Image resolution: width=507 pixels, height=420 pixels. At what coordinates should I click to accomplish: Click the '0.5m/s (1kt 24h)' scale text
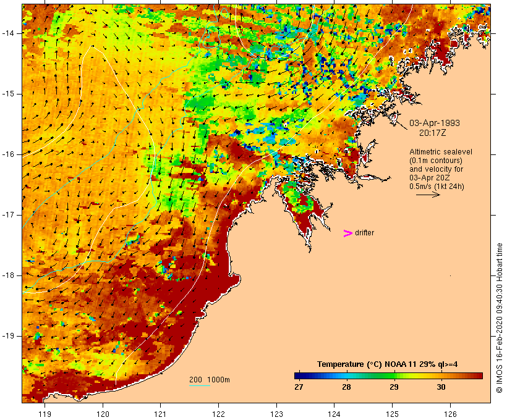(437, 187)
